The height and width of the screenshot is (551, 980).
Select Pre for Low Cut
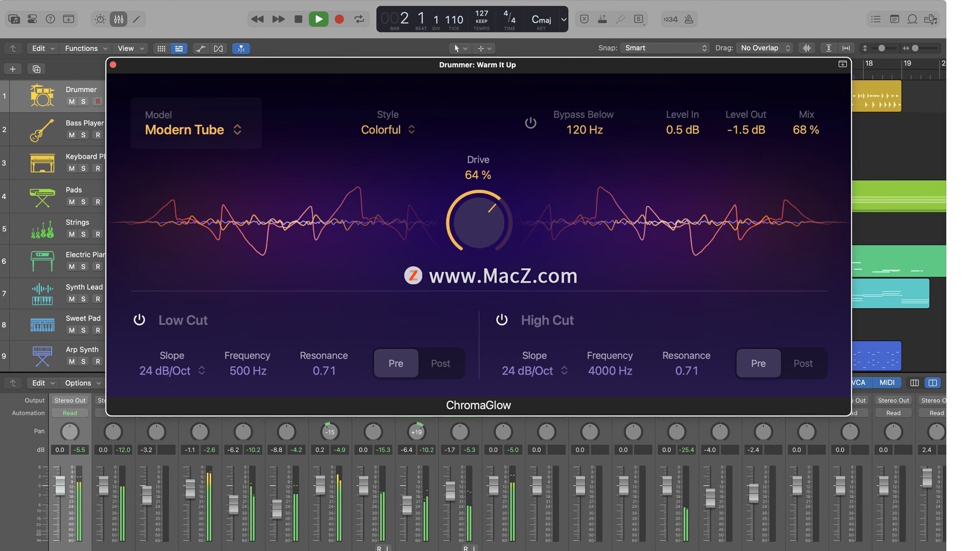click(396, 363)
